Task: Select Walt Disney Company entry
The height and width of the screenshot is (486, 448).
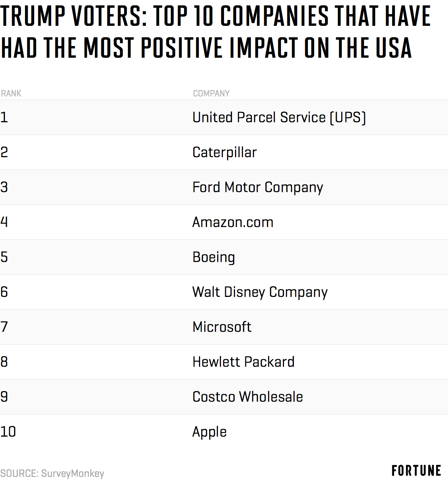Action: pos(260,292)
